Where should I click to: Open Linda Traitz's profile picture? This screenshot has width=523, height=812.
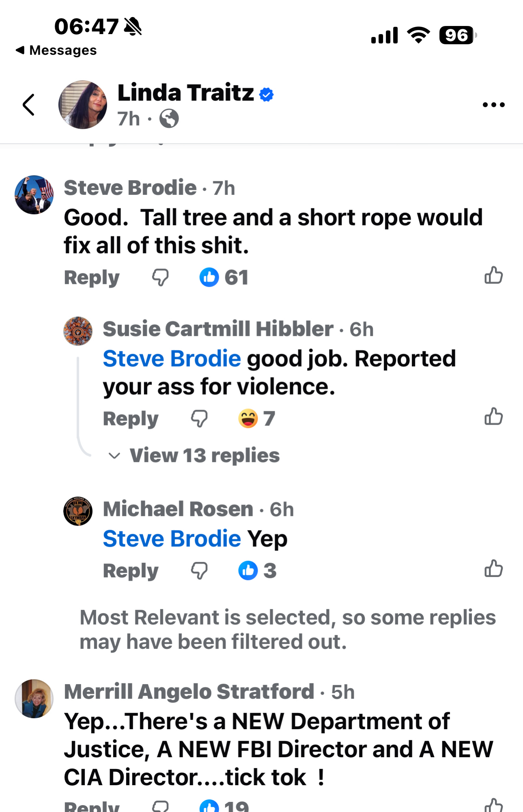[x=83, y=105]
